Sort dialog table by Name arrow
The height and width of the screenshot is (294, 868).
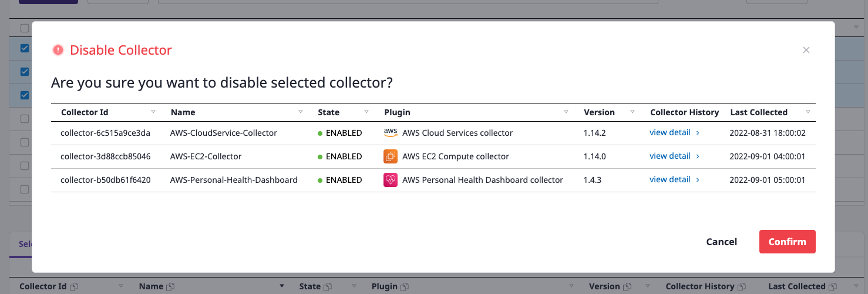click(301, 112)
